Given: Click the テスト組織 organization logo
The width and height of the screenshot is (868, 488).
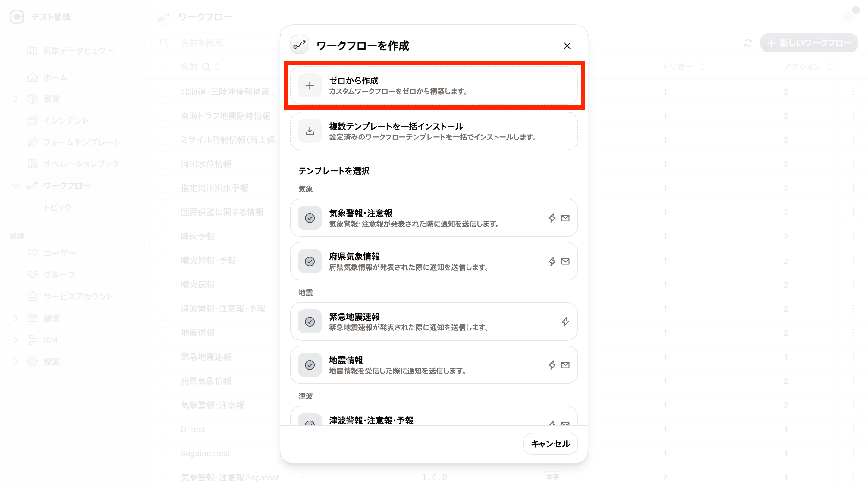Looking at the screenshot, I should (x=17, y=17).
